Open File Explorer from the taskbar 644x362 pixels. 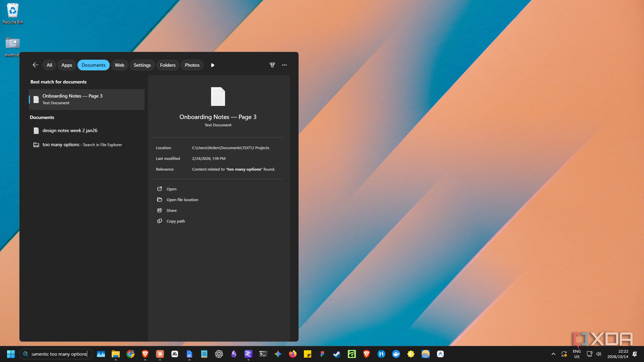point(116,354)
